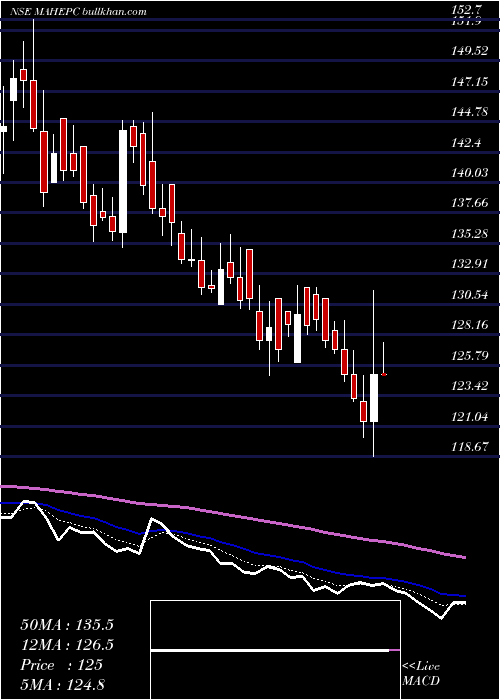Click the last large white candlestick body
The height and width of the screenshot is (700, 500).
374,398
